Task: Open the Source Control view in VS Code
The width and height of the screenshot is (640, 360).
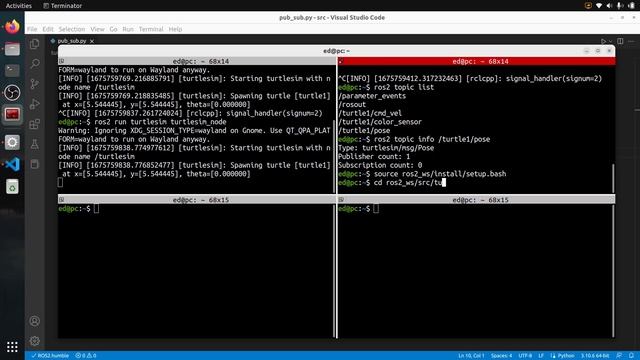Action: [35, 84]
